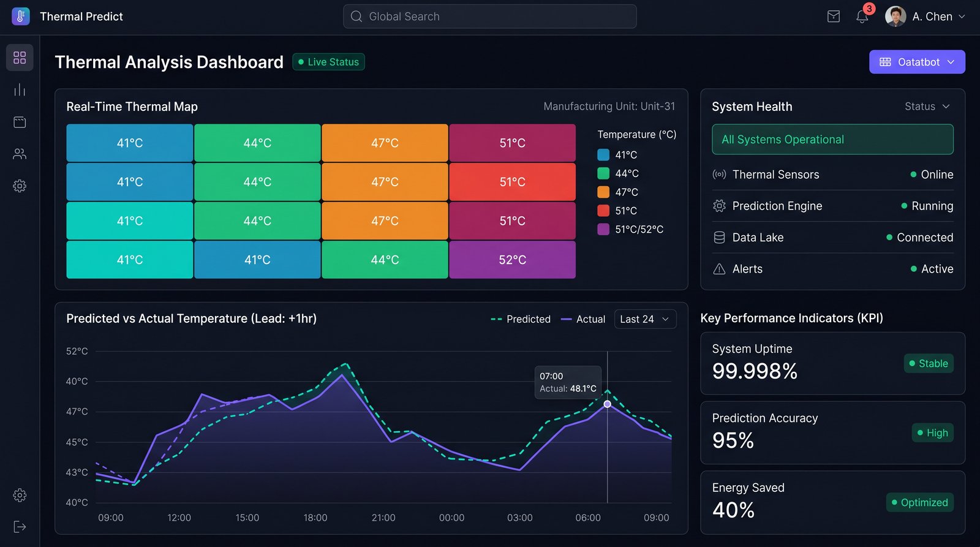980x547 pixels.
Task: Open the mail inbox icon
Action: (x=834, y=17)
